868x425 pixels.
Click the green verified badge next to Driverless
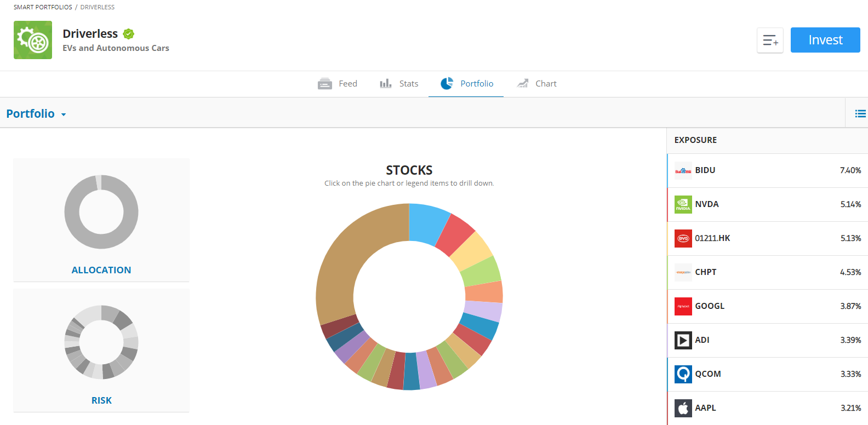tap(129, 34)
